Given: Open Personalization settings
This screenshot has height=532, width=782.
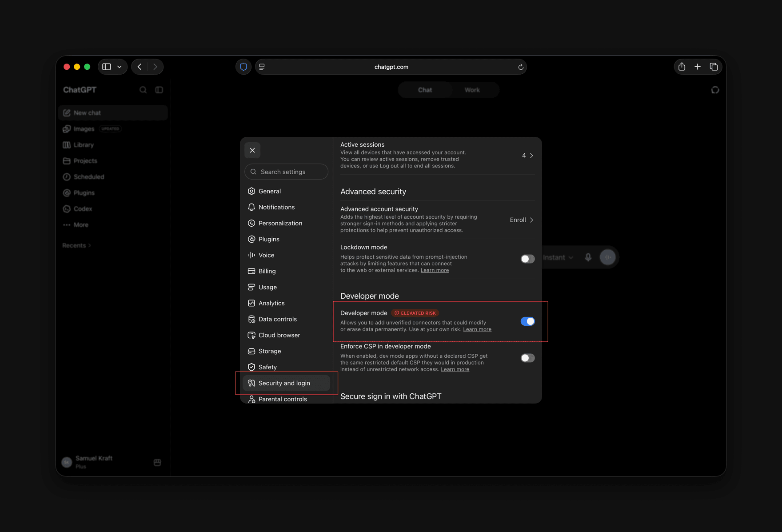Looking at the screenshot, I should 286,223.
